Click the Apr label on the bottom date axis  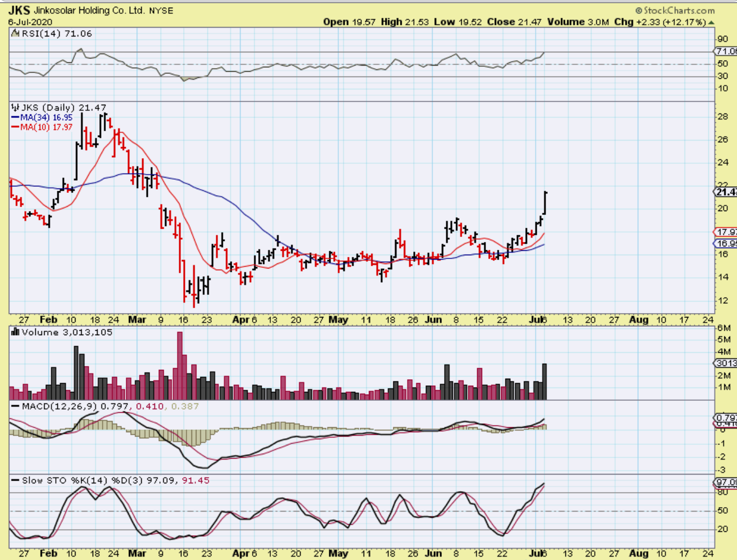pos(241,553)
